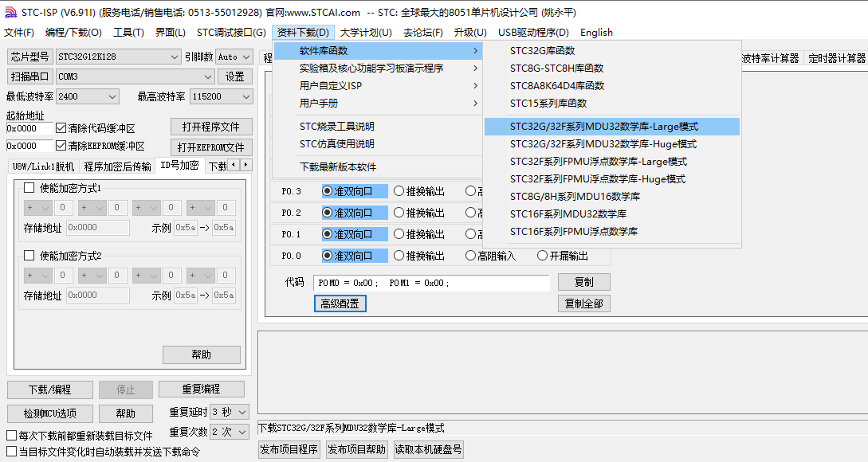The height and width of the screenshot is (462, 868).
Task: Click 打开EEPROM文件 button
Action: pos(211,147)
